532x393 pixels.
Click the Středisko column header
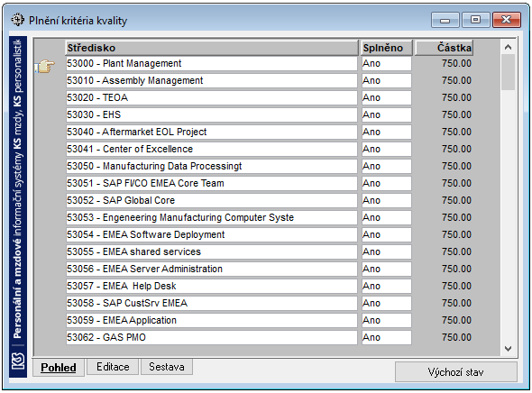(x=212, y=48)
